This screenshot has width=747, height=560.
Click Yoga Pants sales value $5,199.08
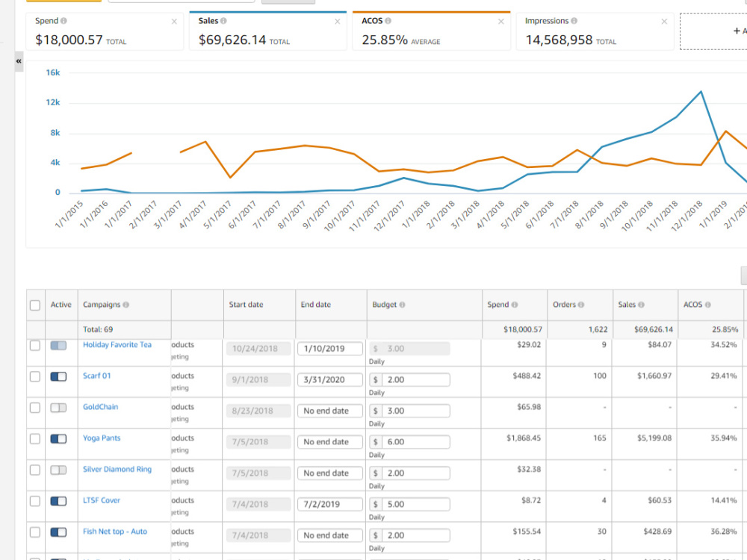point(654,438)
